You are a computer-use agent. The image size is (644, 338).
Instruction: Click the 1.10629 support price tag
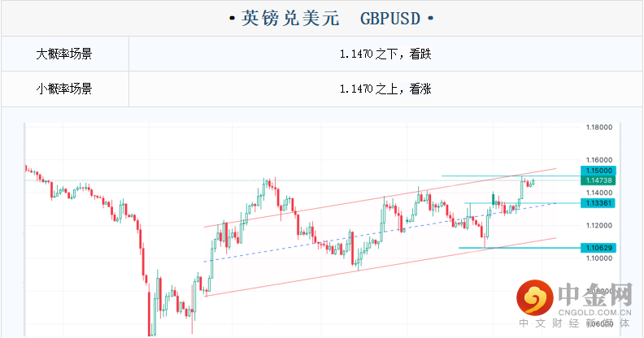tap(598, 248)
